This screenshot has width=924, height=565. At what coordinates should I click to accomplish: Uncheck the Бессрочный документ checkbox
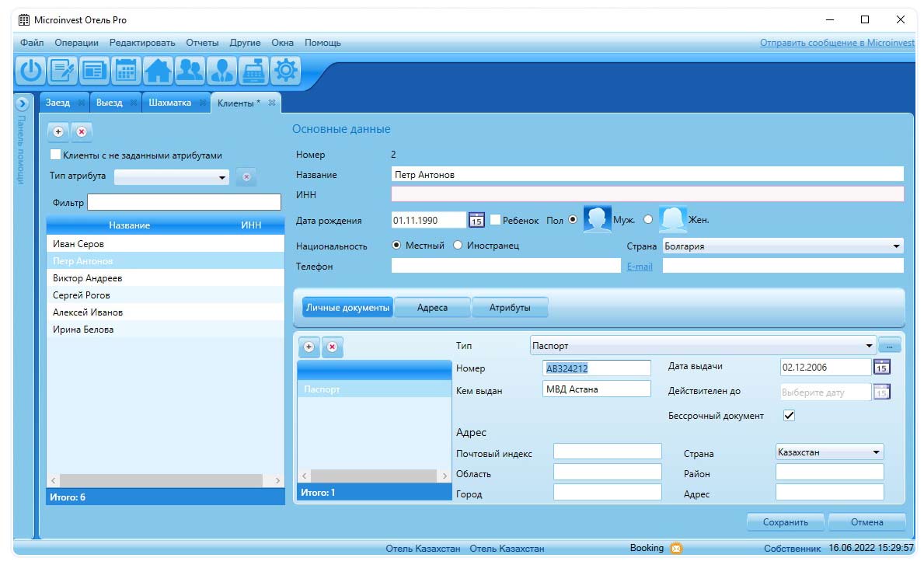click(789, 416)
